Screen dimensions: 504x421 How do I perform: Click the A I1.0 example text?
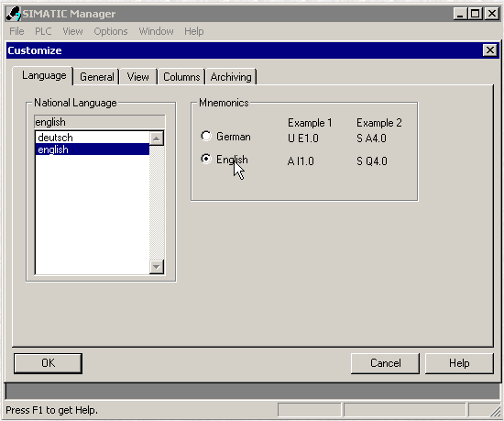301,161
